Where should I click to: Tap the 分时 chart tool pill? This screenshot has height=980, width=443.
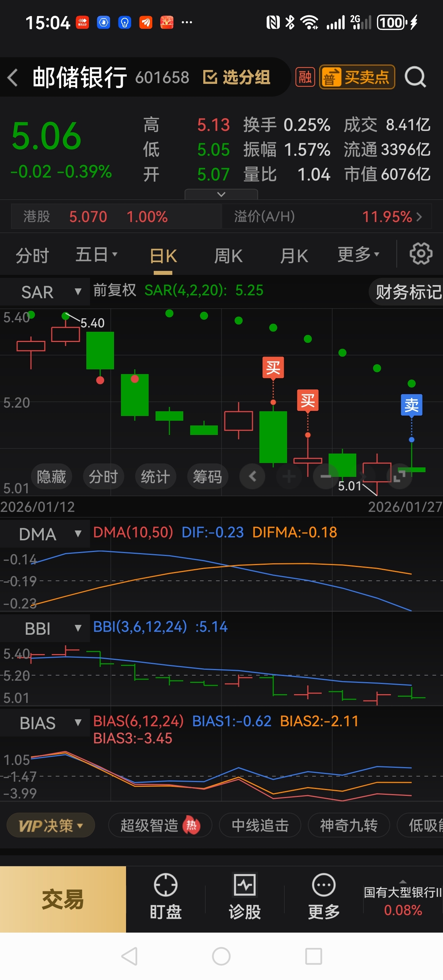pos(103,476)
